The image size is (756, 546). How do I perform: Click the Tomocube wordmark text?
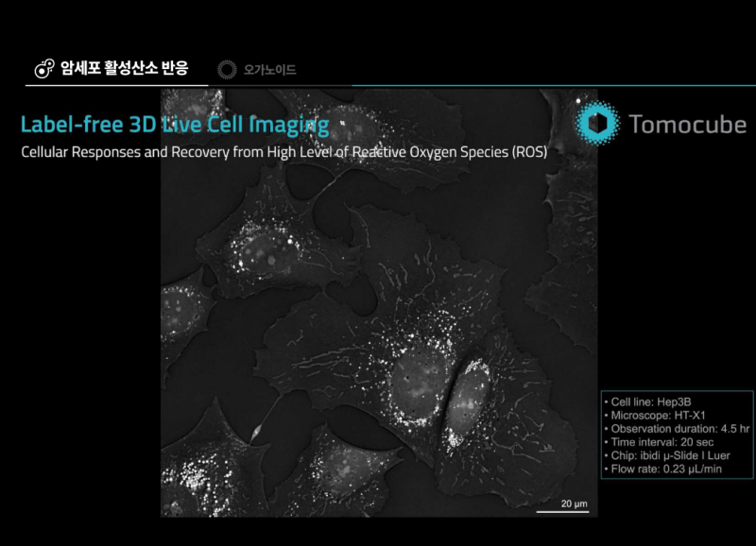coord(687,125)
